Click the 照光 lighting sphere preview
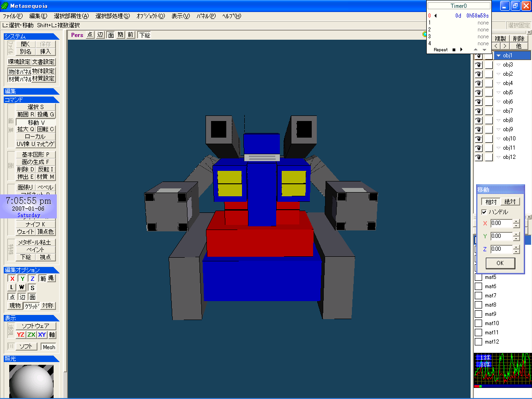Screen dimensions: 532x399 pos(31,381)
